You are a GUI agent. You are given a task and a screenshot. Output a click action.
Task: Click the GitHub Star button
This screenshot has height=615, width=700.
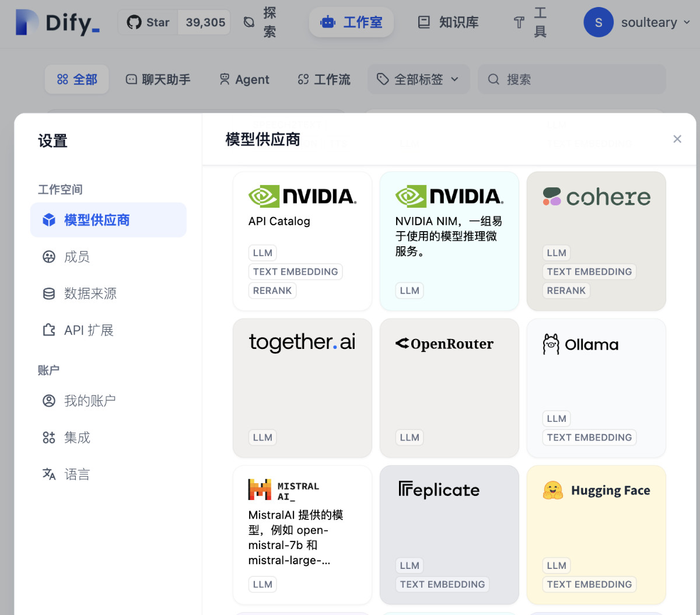click(148, 22)
